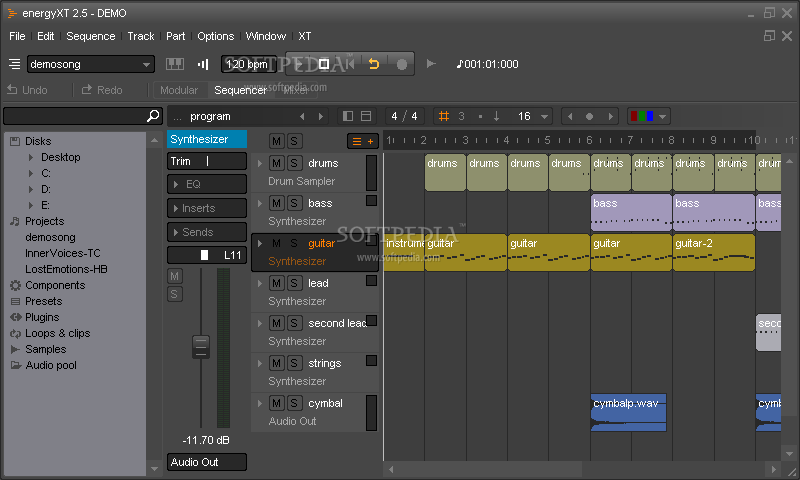Click the Audio Out output selector

click(207, 462)
